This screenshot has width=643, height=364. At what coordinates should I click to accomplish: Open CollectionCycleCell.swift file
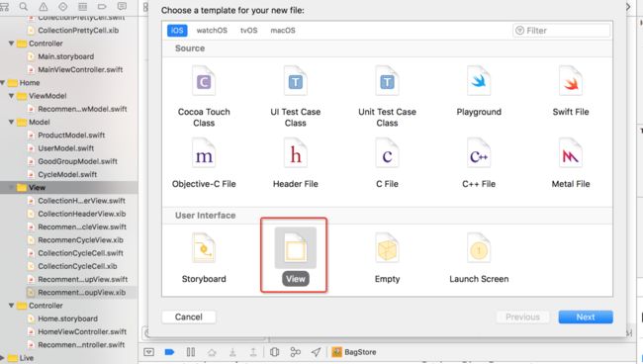click(x=80, y=253)
